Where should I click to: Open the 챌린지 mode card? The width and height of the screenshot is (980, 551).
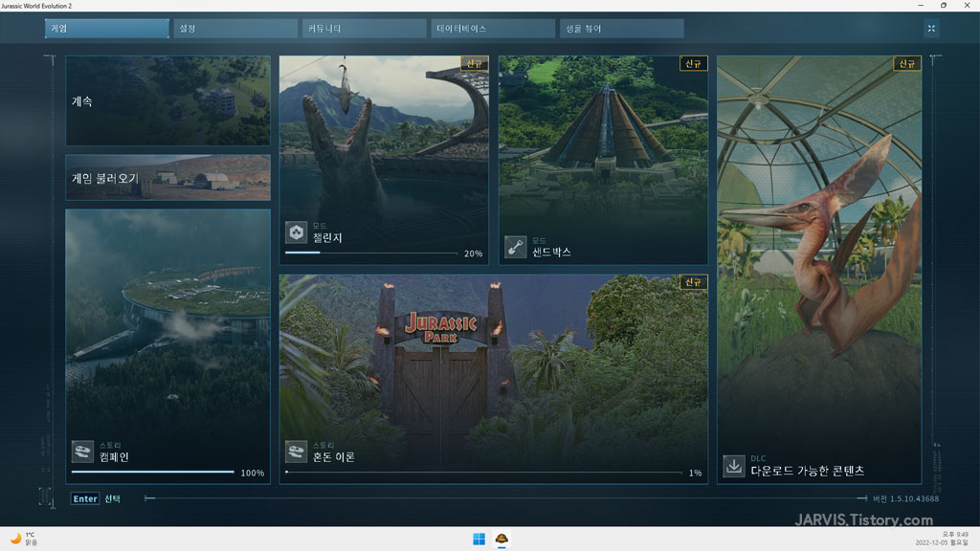[384, 160]
